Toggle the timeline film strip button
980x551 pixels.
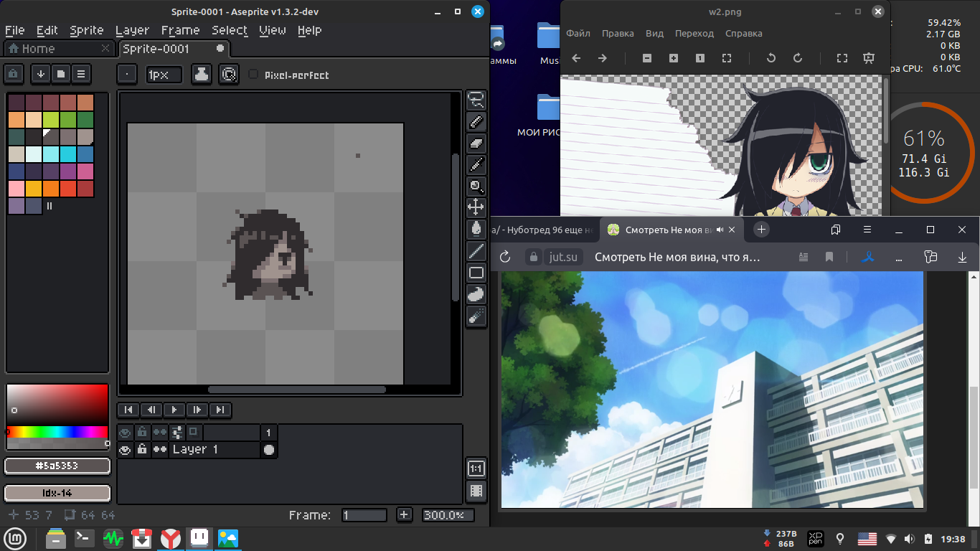point(476,491)
